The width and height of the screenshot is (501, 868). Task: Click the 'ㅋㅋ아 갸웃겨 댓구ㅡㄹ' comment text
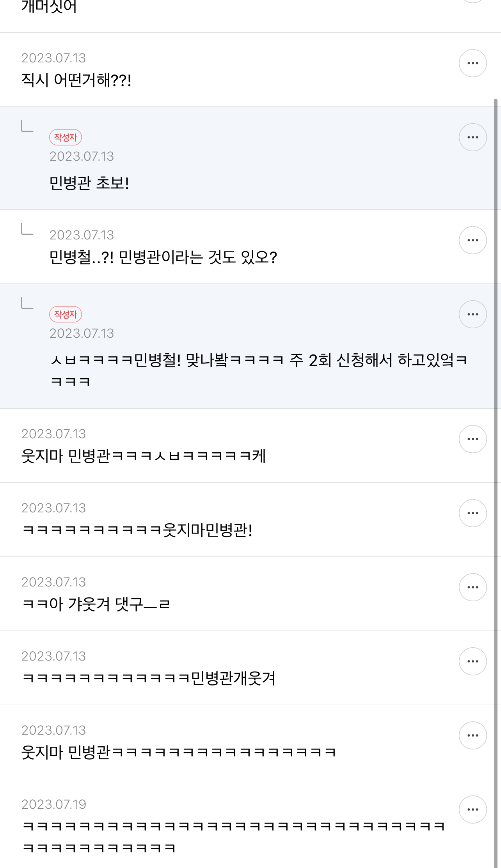96,604
